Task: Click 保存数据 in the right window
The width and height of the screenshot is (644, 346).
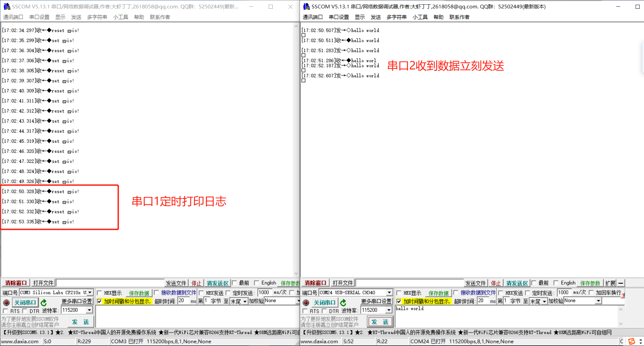Action: click(438, 293)
